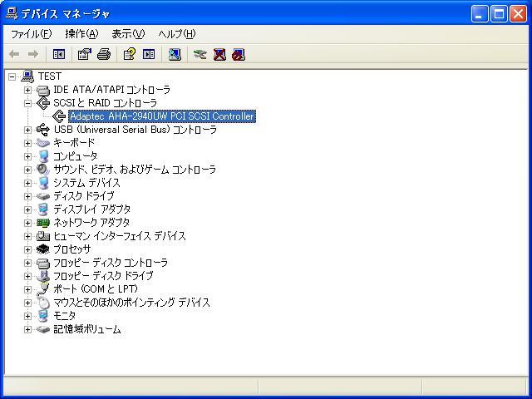
Task: Expand the ディスプレイ アダプタ node
Action: (27, 209)
